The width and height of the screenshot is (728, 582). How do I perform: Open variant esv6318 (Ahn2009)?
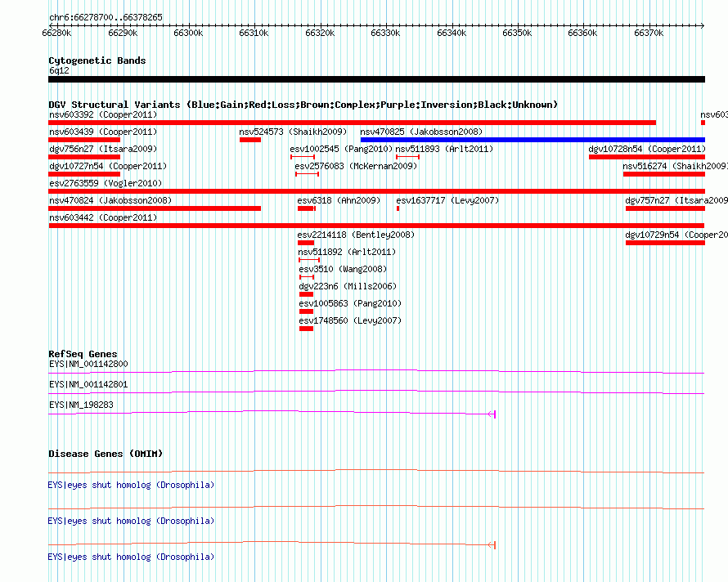[x=339, y=200]
